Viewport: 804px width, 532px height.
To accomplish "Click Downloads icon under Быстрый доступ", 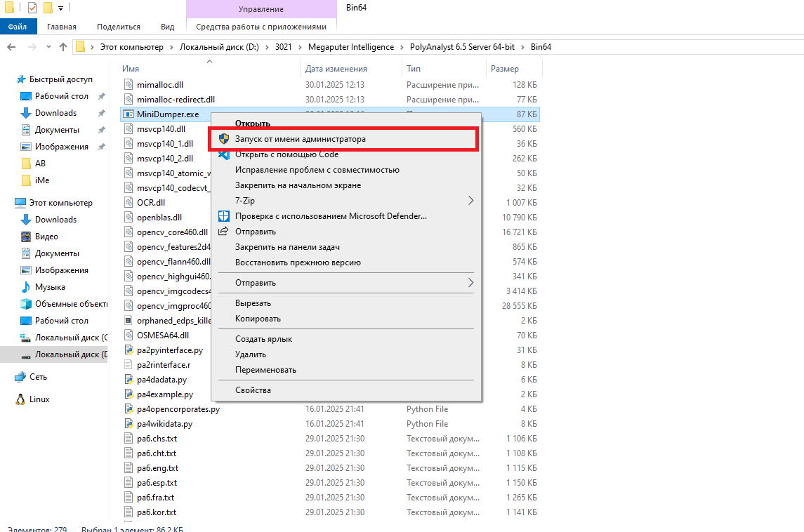I will tap(26, 113).
